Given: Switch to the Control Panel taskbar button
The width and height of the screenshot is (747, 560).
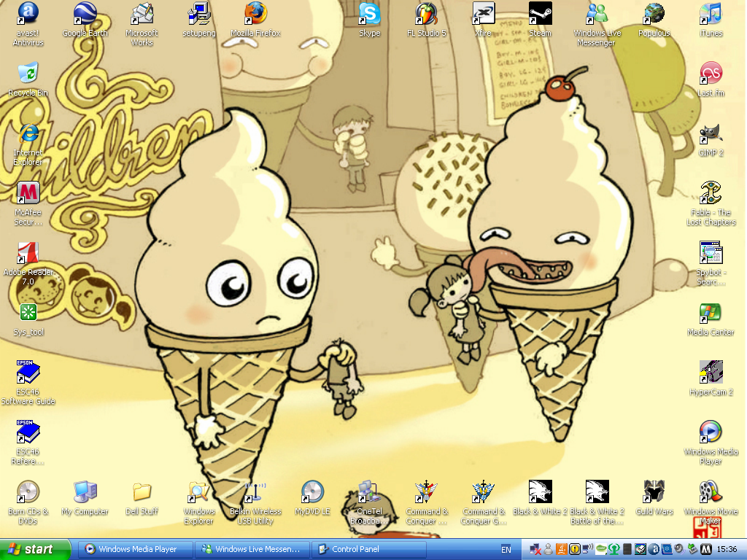Looking at the screenshot, I should coord(368,550).
